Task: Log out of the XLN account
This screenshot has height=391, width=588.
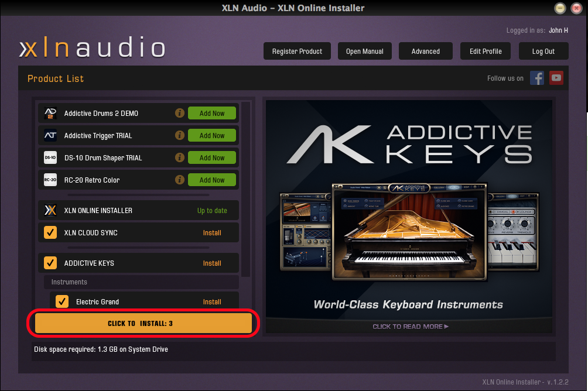Action: 543,51
